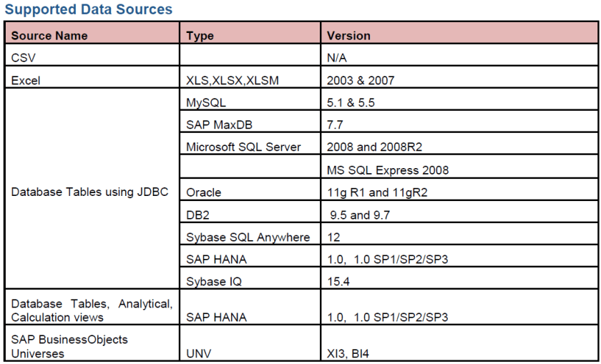Click the Type column header

[x=200, y=36]
